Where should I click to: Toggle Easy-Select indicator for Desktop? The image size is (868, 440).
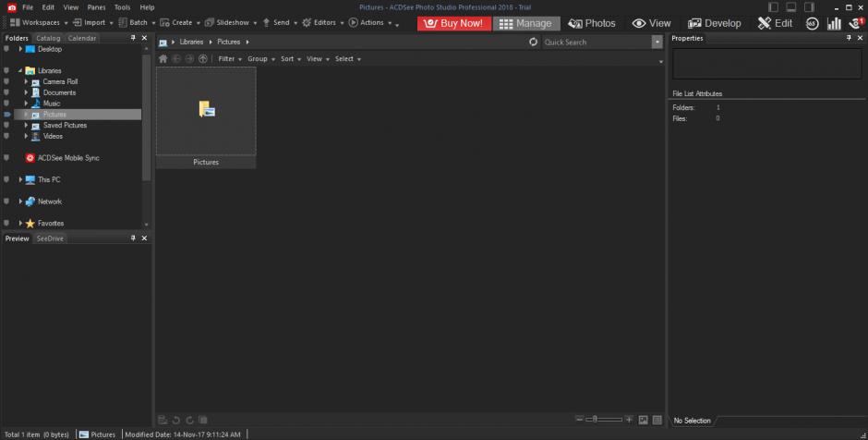pos(6,49)
